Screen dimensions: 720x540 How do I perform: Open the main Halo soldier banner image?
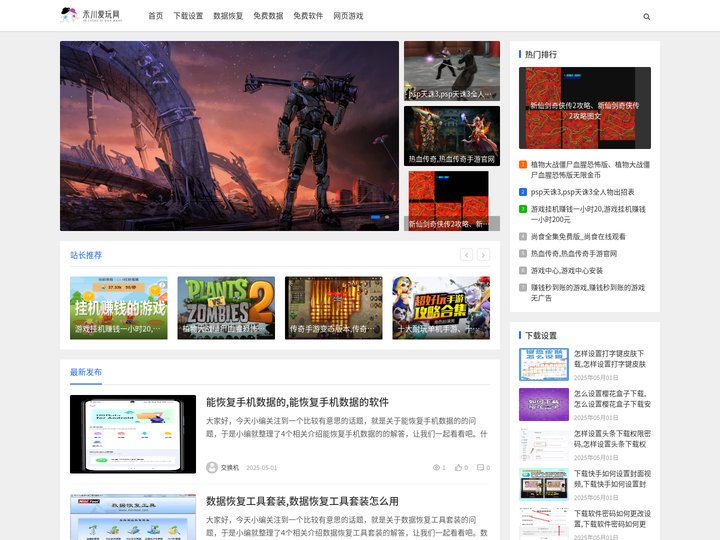[x=229, y=136]
